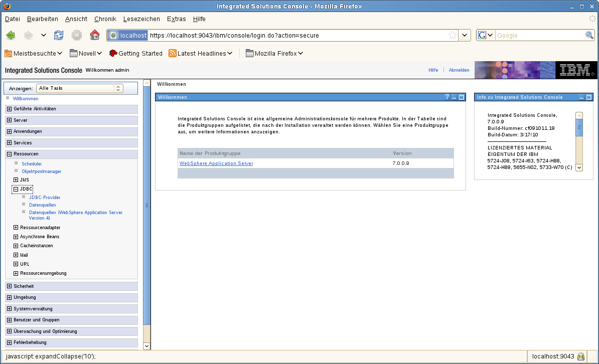Click the URL address field
599x364 pixels.
[x=298, y=35]
